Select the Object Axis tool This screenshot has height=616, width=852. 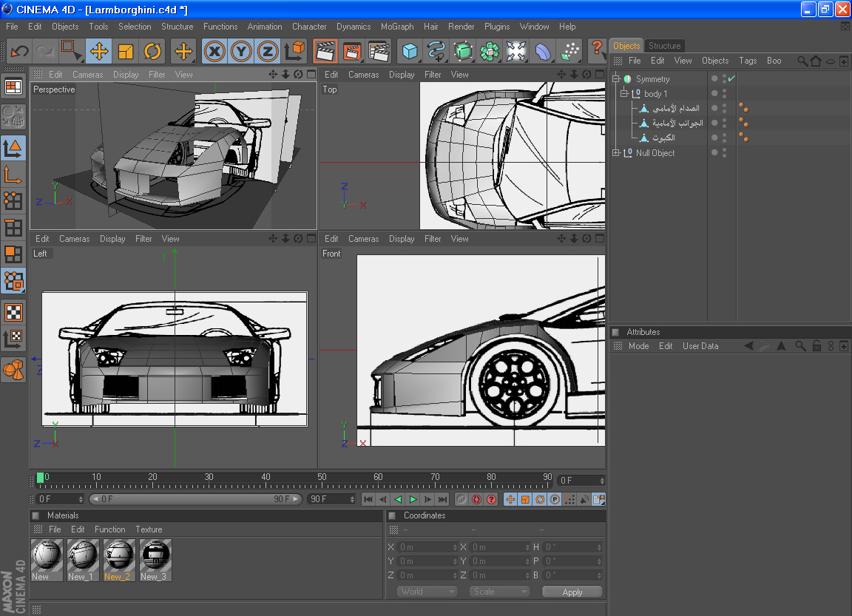[13, 175]
